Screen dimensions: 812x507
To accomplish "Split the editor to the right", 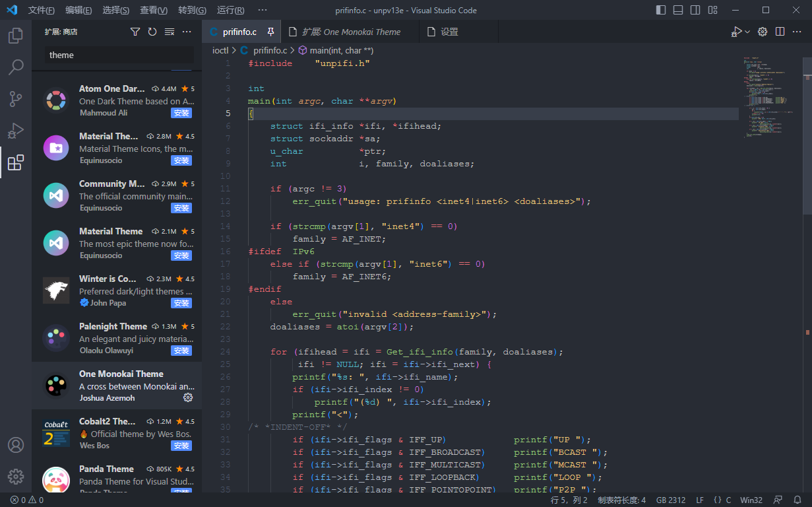I will pos(780,32).
